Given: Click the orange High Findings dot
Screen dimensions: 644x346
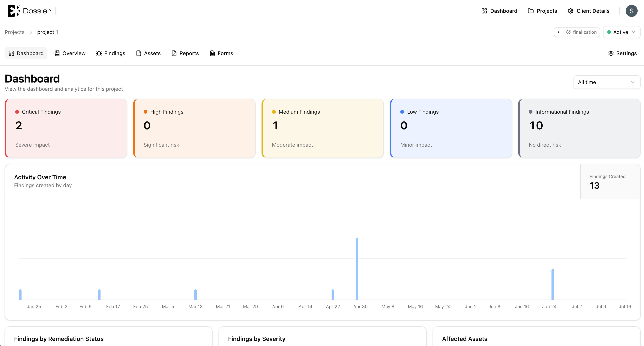Looking at the screenshot, I should point(145,112).
